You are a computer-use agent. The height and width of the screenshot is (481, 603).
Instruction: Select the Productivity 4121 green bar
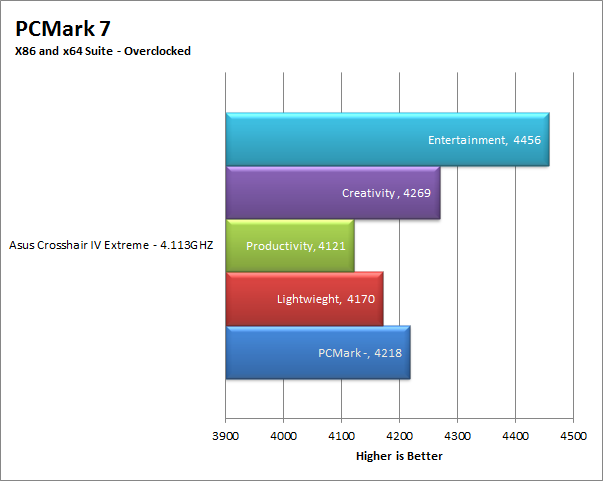click(x=290, y=246)
